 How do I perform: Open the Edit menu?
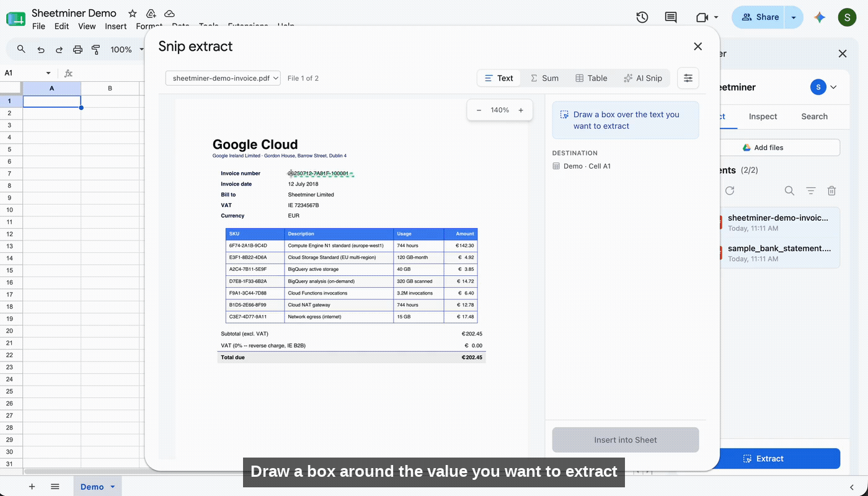[61, 26]
